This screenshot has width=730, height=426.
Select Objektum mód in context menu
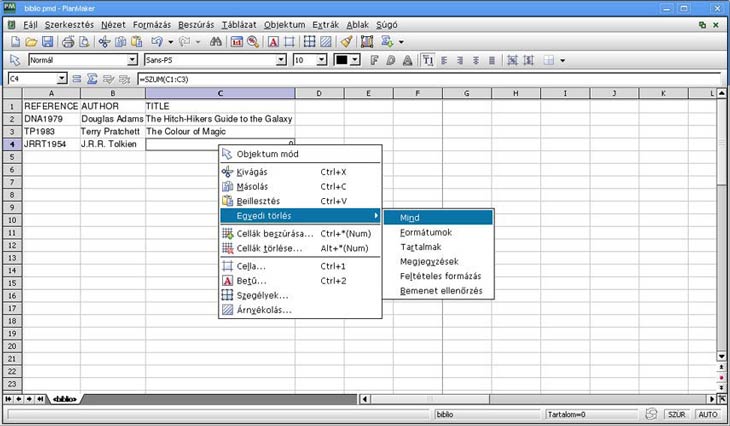[300, 154]
